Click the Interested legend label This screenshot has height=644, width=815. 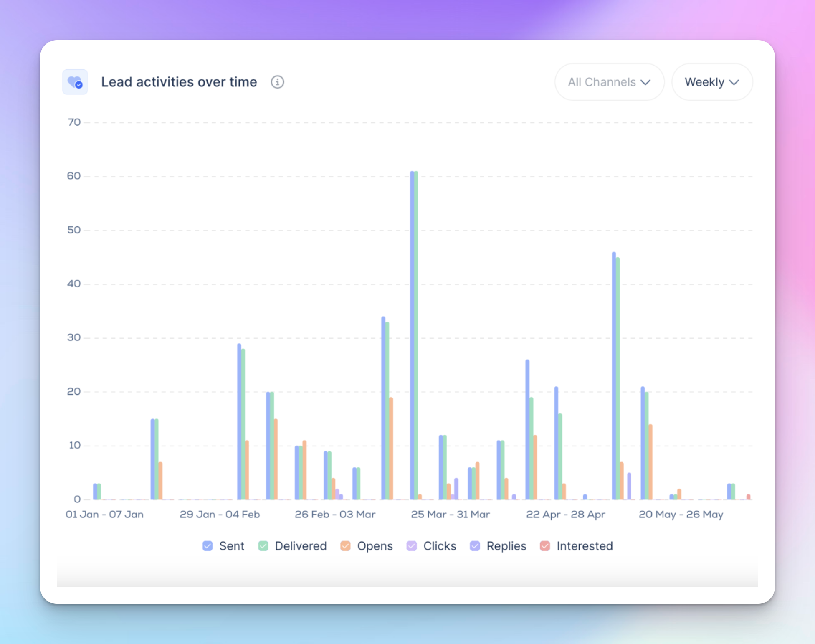tap(585, 546)
